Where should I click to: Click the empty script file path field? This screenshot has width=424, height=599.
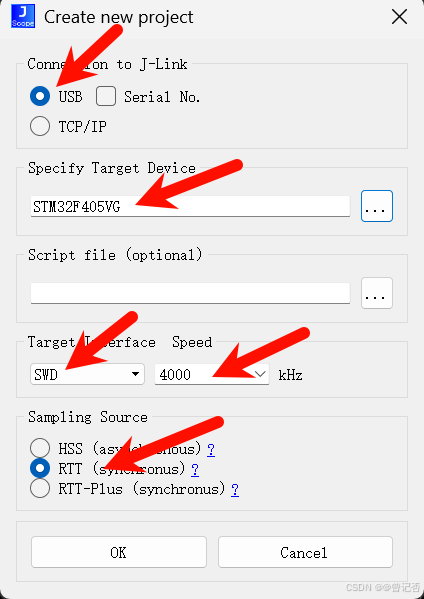click(190, 293)
